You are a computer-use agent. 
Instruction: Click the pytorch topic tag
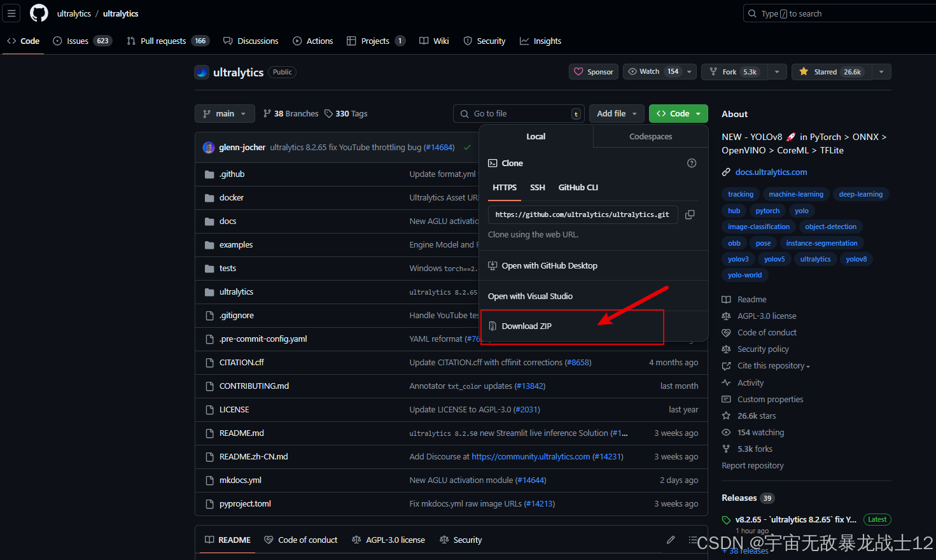pyautogui.click(x=767, y=211)
